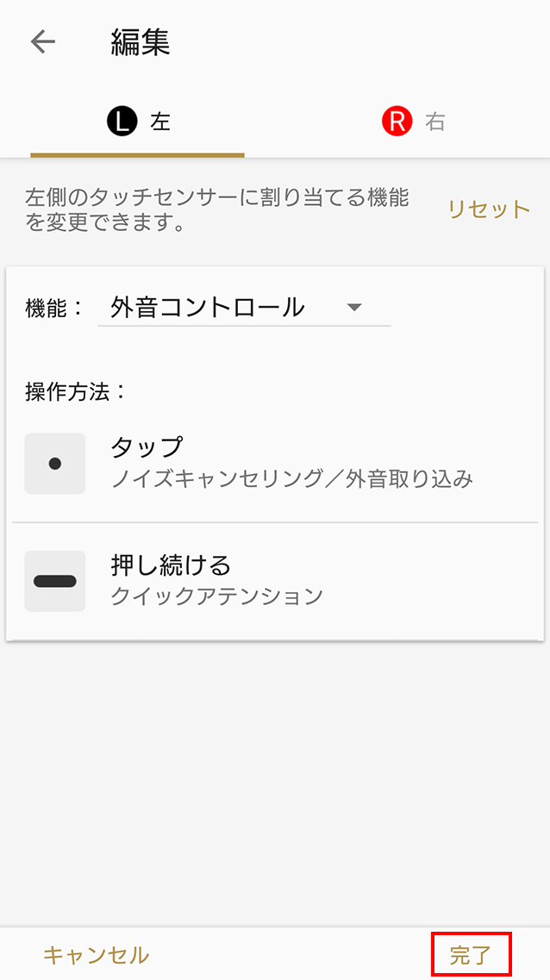Click the 操作方法： heading
550x980 pixels.
pos(76,391)
